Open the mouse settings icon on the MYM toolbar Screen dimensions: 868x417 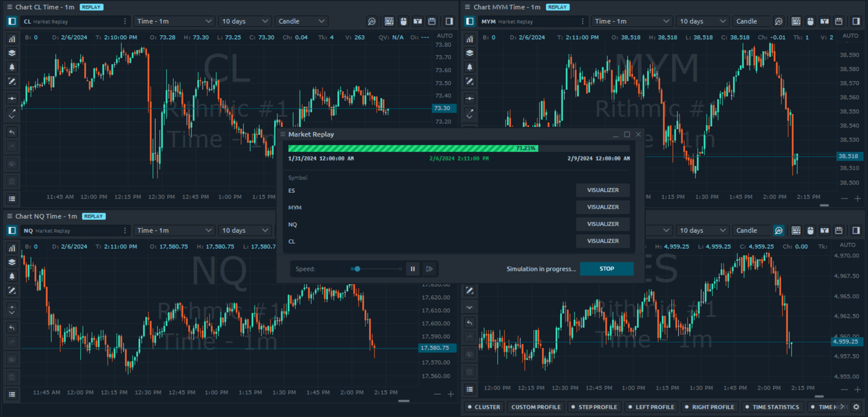(x=810, y=21)
